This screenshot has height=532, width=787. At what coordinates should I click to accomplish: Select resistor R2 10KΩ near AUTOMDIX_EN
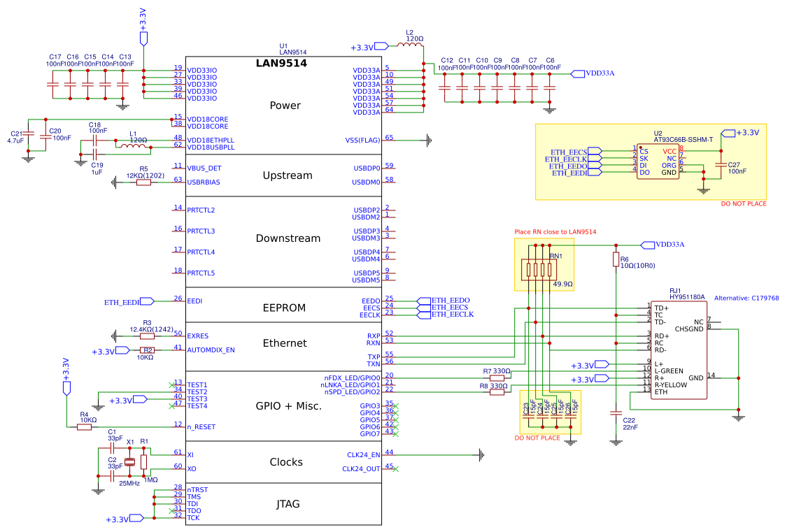(x=147, y=350)
